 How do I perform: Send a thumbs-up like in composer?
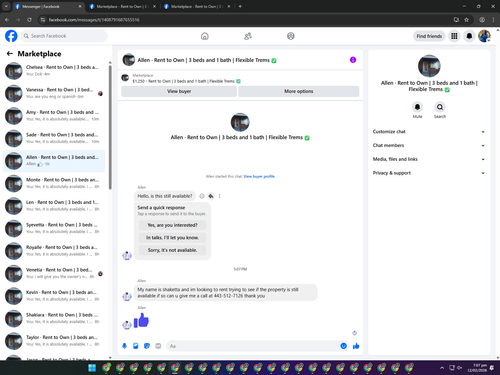(x=356, y=346)
